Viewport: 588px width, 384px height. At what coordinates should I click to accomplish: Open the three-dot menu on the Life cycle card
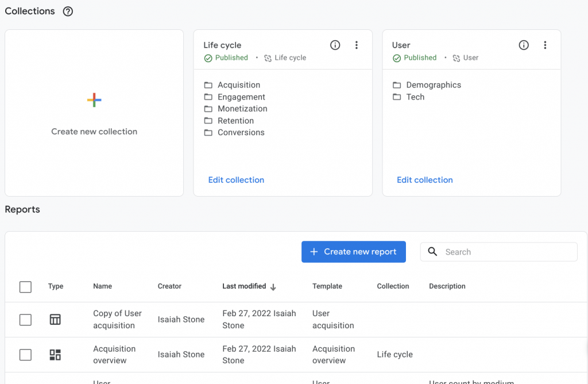(x=357, y=45)
